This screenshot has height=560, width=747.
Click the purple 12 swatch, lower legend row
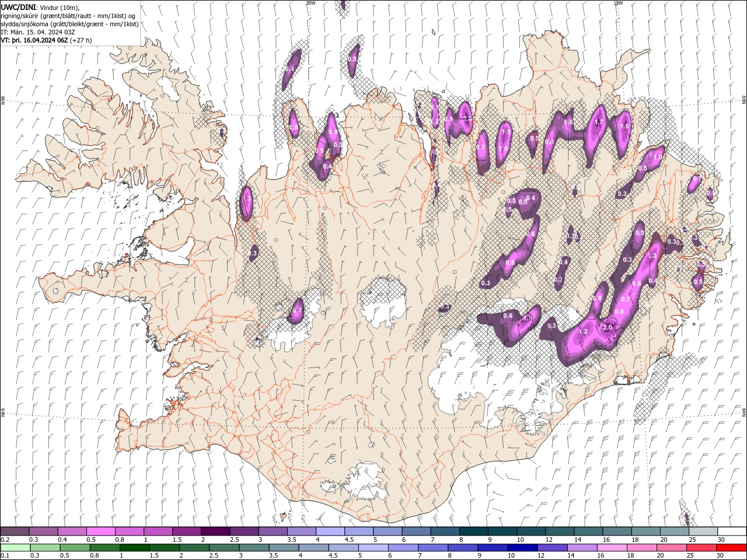[551, 548]
